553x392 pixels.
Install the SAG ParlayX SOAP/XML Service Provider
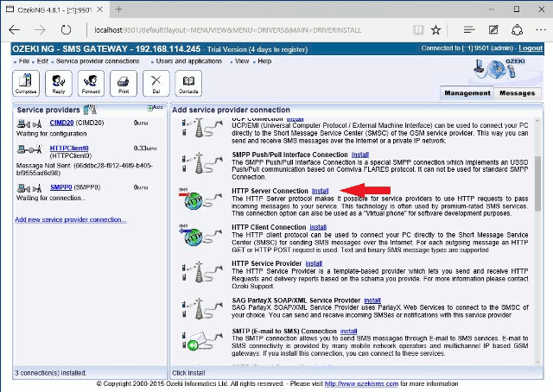click(x=372, y=300)
